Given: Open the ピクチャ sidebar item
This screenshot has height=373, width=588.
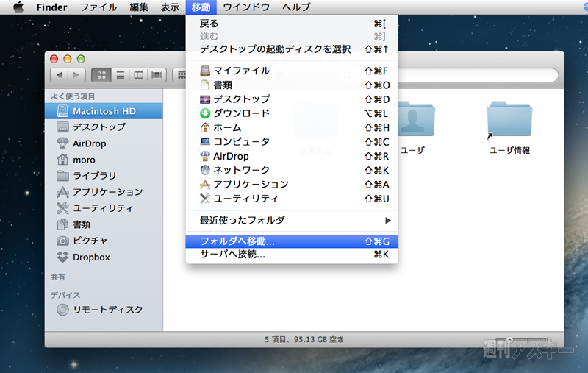Looking at the screenshot, I should [90, 241].
